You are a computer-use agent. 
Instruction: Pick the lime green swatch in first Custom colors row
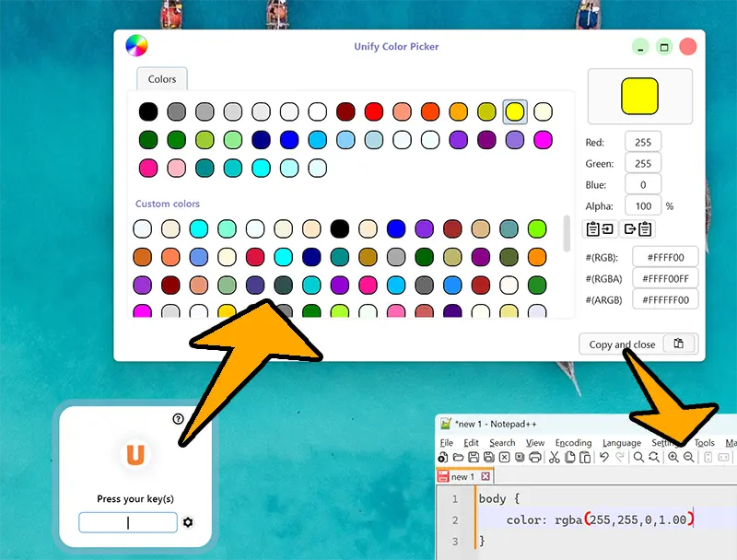coord(537,228)
